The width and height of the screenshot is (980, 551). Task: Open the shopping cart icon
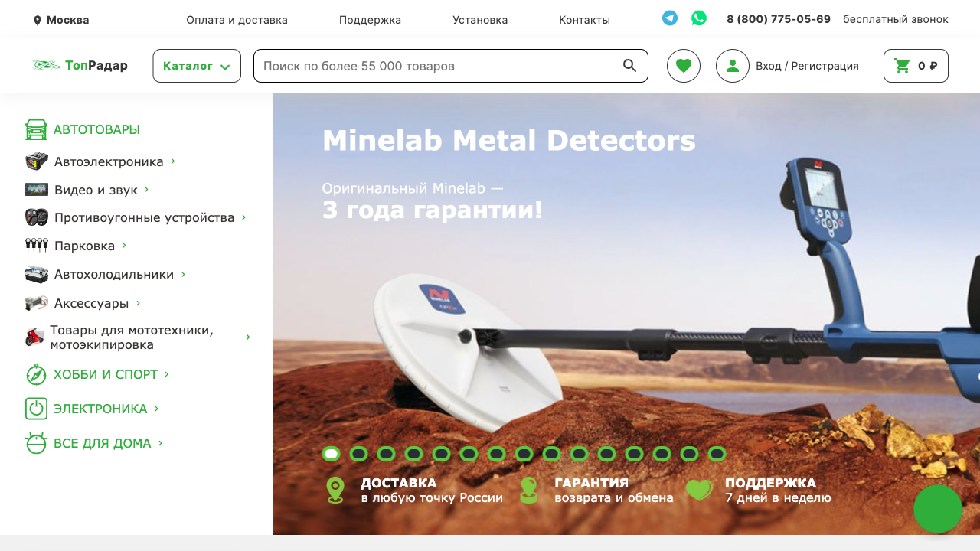click(903, 66)
